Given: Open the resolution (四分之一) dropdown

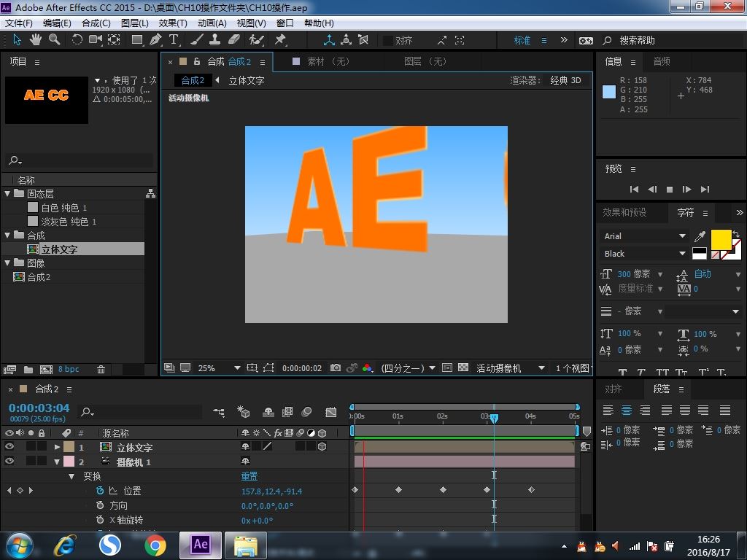Looking at the screenshot, I should 409,368.
